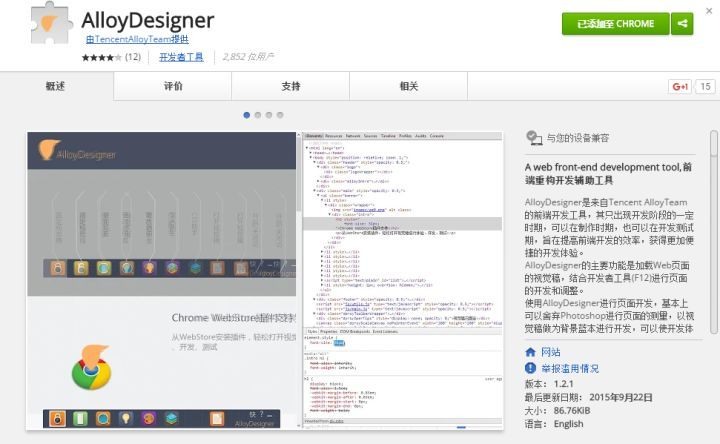720x444 pixels.
Task: Close the extension detail overlay
Action: pos(709,11)
